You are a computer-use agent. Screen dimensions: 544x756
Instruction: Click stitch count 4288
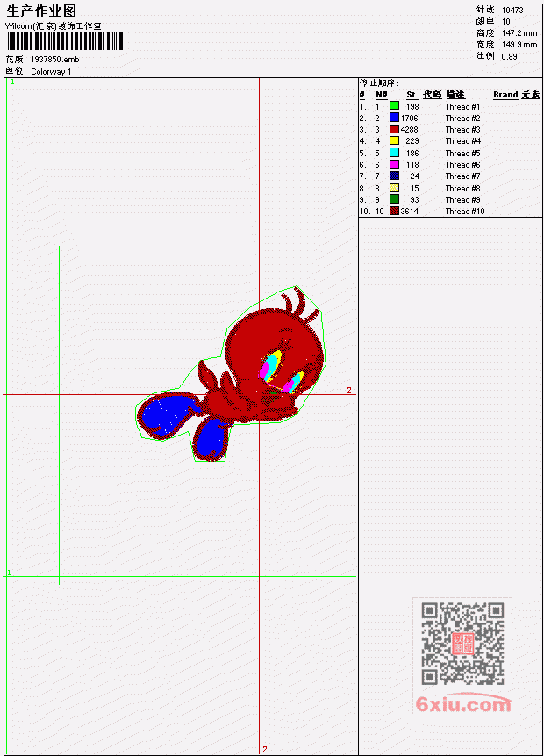(x=410, y=130)
